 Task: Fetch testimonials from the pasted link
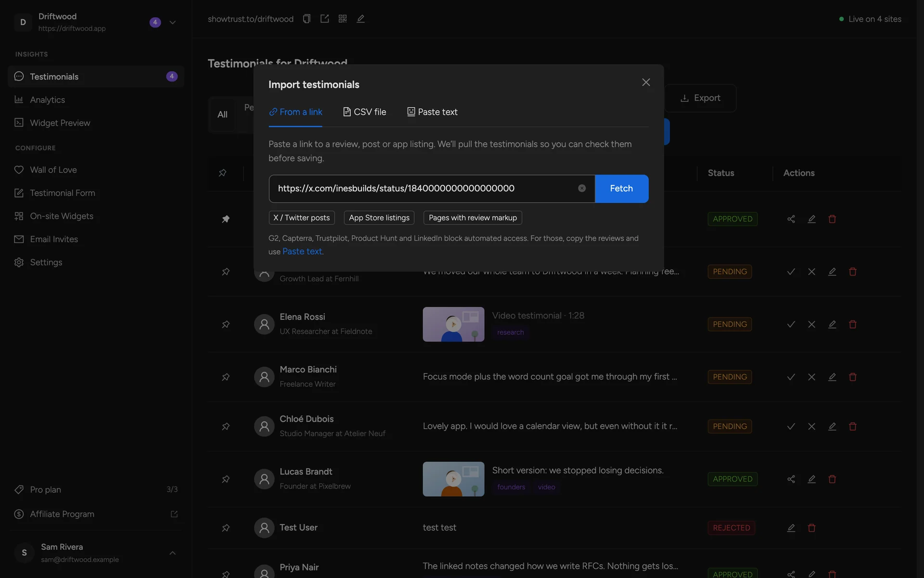(621, 188)
